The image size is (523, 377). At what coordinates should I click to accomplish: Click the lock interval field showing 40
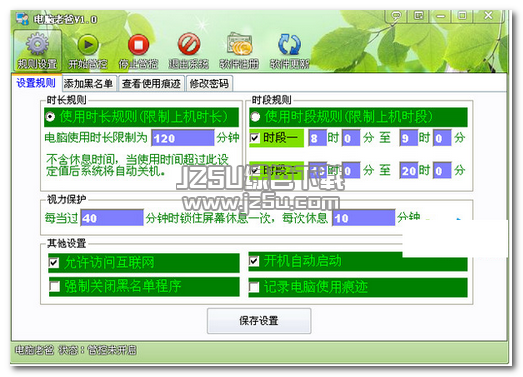112,218
